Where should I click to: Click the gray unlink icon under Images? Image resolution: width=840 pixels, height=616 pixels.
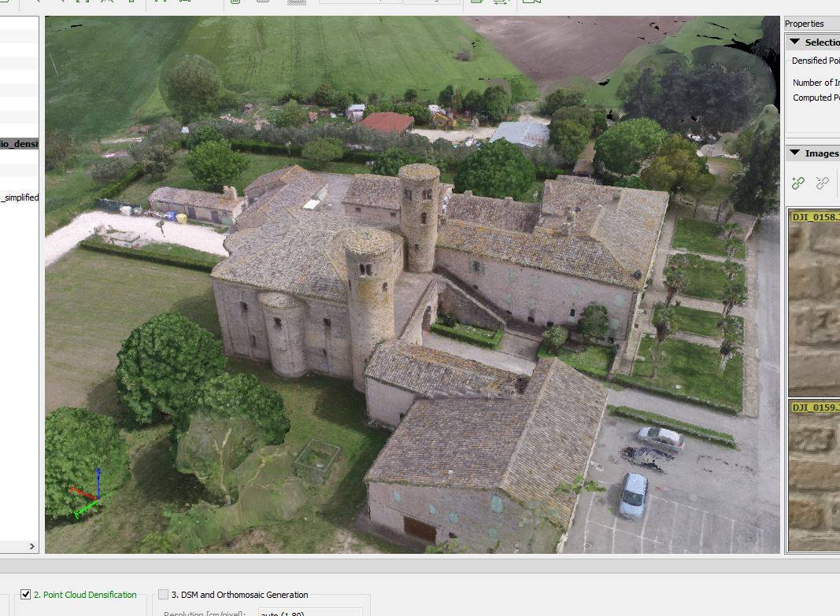pos(823,183)
